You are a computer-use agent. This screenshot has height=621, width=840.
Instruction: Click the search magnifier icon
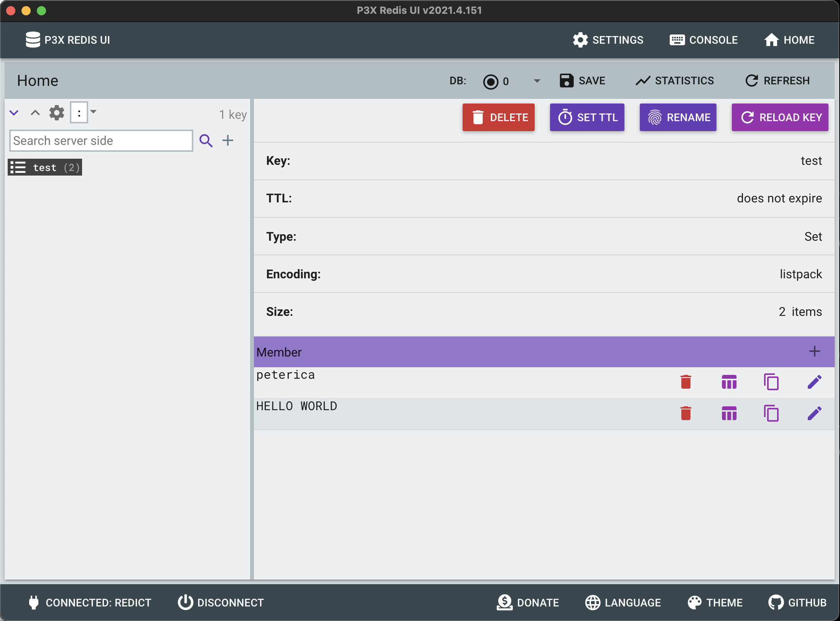pyautogui.click(x=206, y=141)
